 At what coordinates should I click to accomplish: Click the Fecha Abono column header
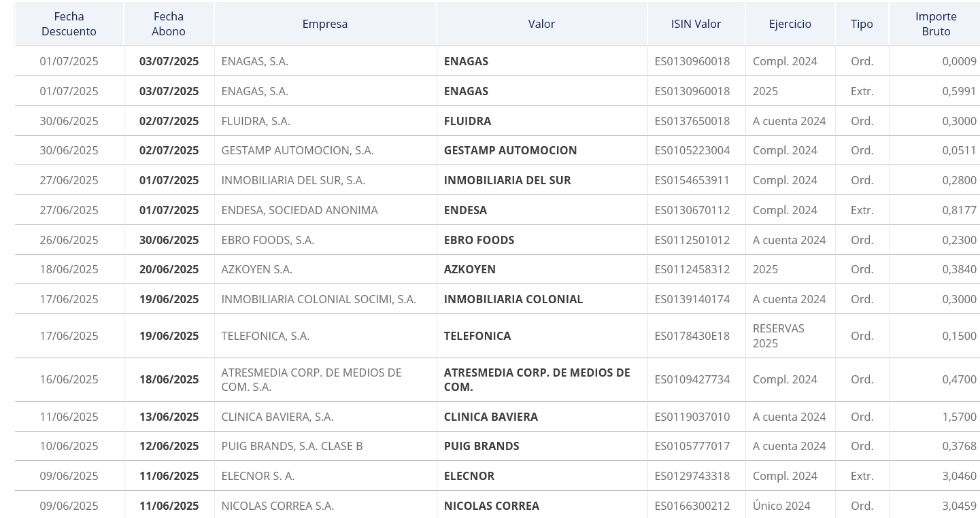169,24
